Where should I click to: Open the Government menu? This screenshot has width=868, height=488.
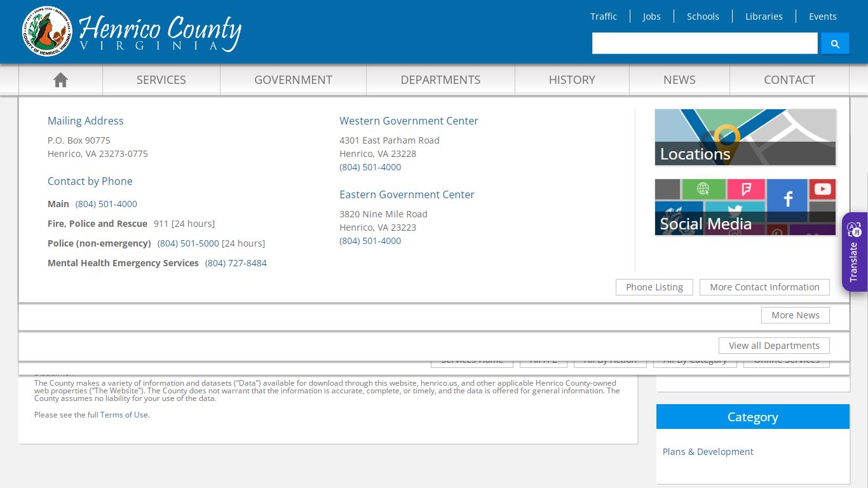pyautogui.click(x=293, y=79)
